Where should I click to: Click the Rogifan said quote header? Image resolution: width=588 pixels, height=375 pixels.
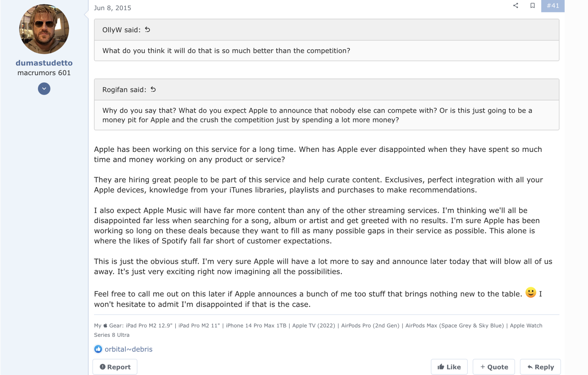[x=124, y=89]
